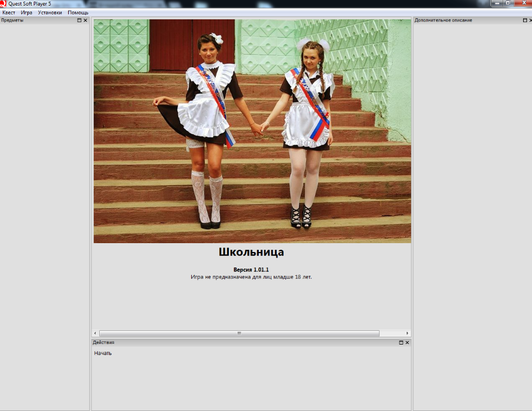Click the age restriction notice text
Screen dimensions: 532x411
tap(251, 277)
